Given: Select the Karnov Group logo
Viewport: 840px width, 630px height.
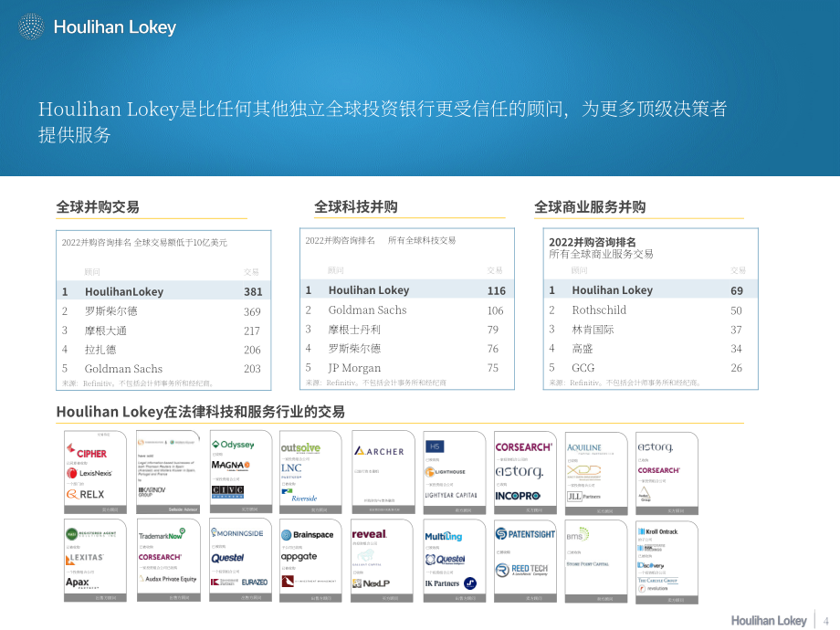Looking at the screenshot, I should [x=152, y=490].
